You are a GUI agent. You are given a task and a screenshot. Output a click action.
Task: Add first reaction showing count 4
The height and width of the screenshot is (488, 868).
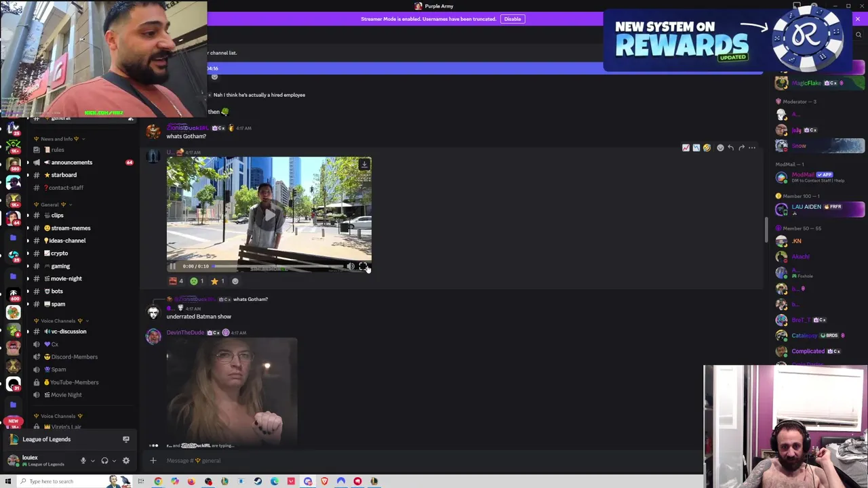[x=176, y=281]
